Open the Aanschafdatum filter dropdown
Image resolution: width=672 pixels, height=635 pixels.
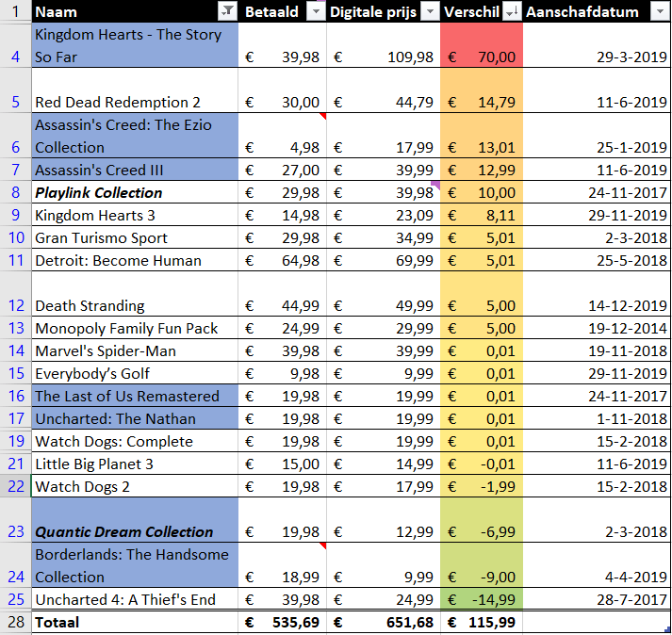(661, 11)
